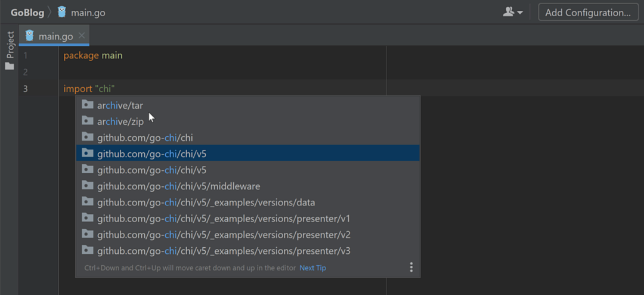644x295 pixels.
Task: Pick the github.com/go-chi/chi/v5/middleware suggestion
Action: pos(247,186)
